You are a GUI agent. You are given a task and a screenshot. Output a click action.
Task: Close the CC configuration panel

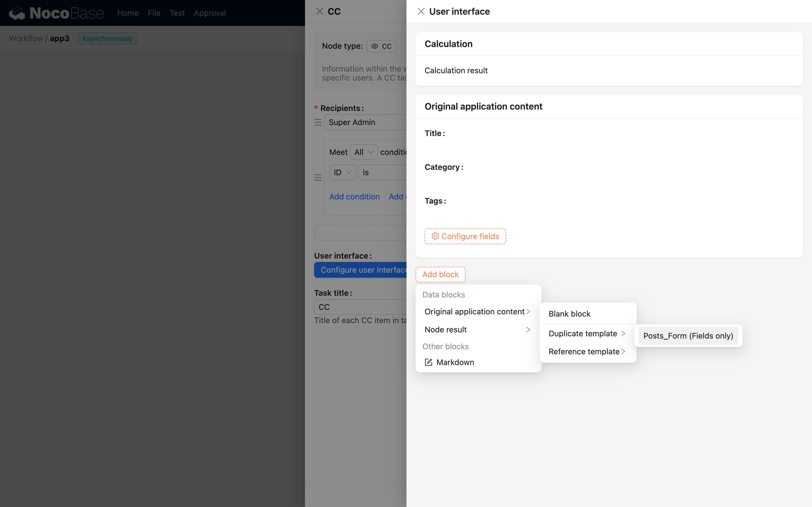(x=319, y=11)
